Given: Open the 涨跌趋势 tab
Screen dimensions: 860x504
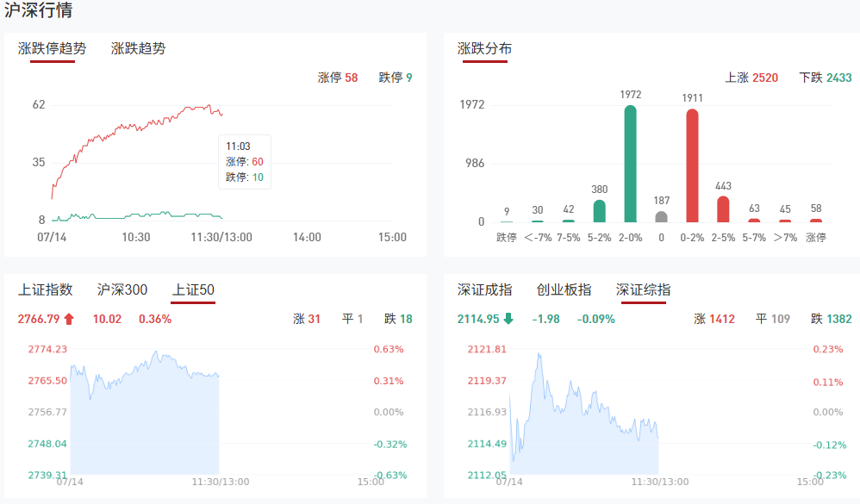Looking at the screenshot, I should [x=138, y=48].
